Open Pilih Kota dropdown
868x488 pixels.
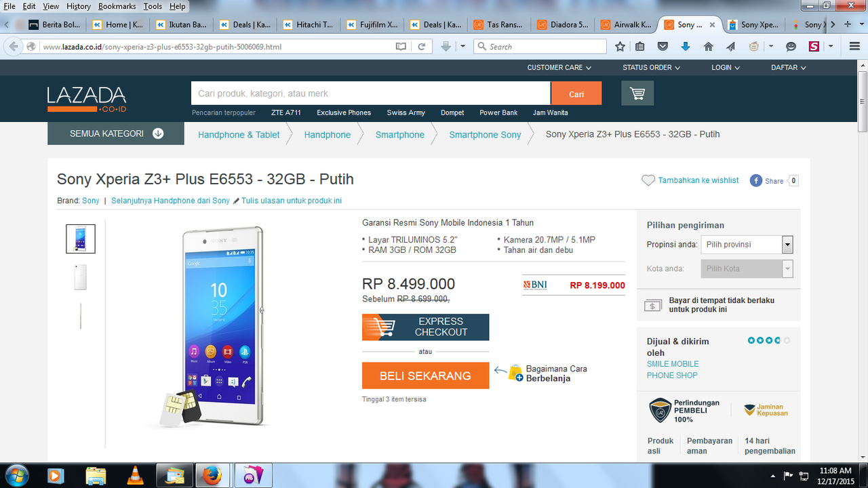click(747, 268)
